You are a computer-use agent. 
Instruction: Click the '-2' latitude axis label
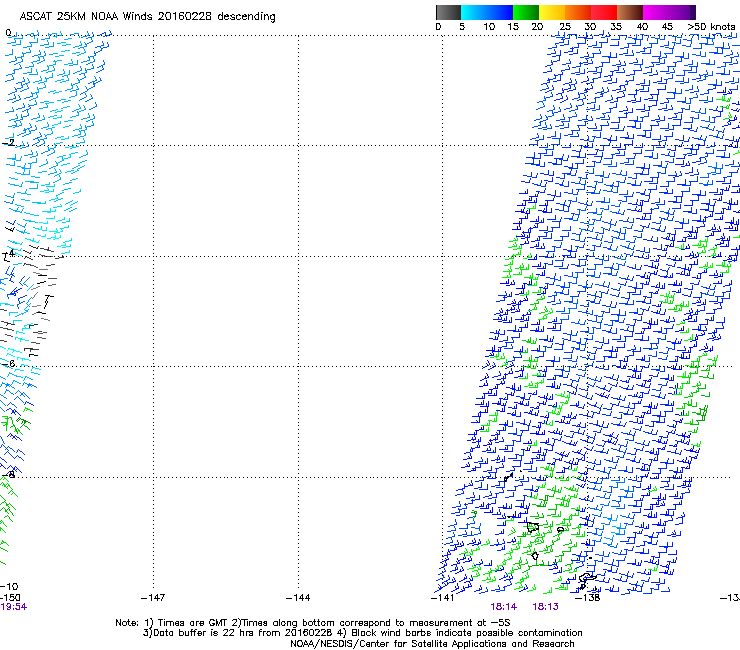tap(8, 143)
